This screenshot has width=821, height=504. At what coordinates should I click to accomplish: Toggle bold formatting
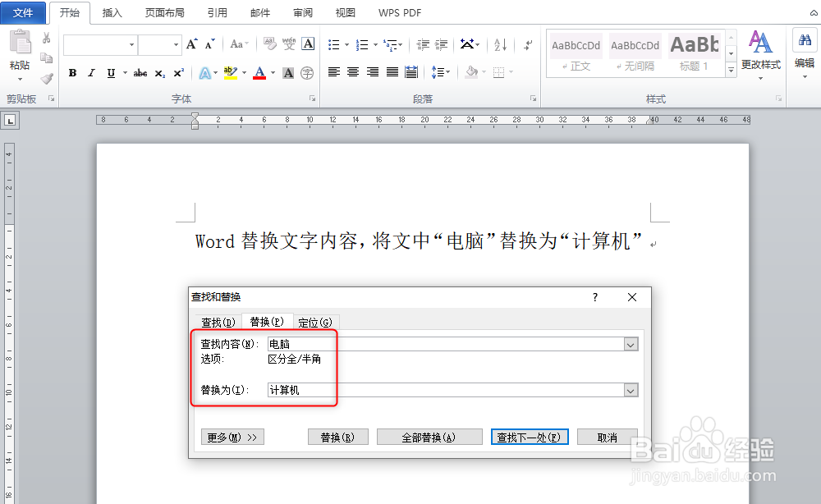click(71, 73)
